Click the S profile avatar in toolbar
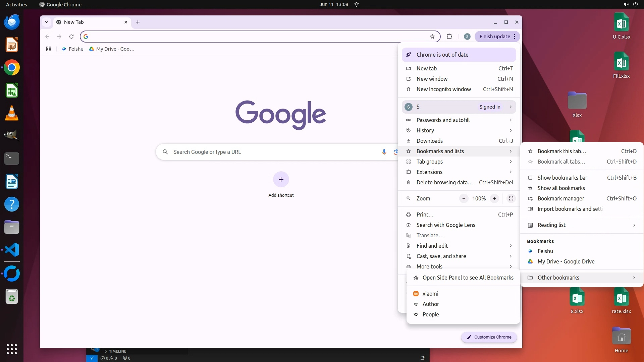The height and width of the screenshot is (362, 644). click(467, 37)
